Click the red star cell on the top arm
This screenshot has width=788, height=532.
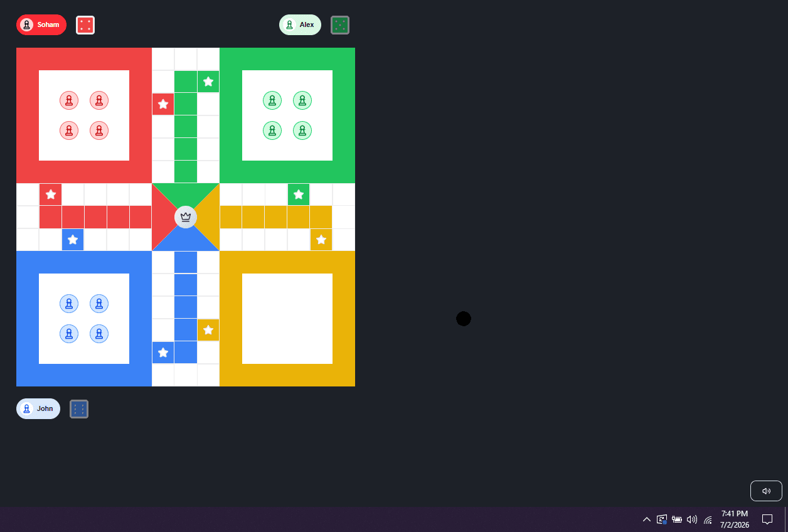[163, 104]
